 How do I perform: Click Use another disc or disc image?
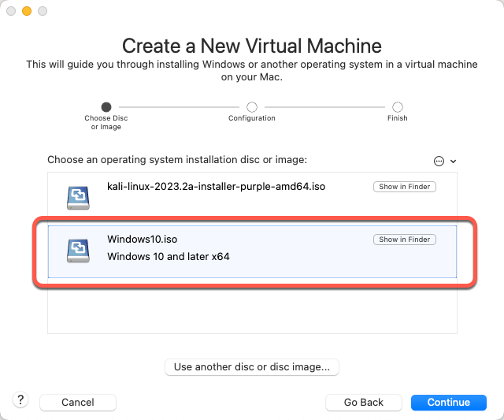(252, 367)
